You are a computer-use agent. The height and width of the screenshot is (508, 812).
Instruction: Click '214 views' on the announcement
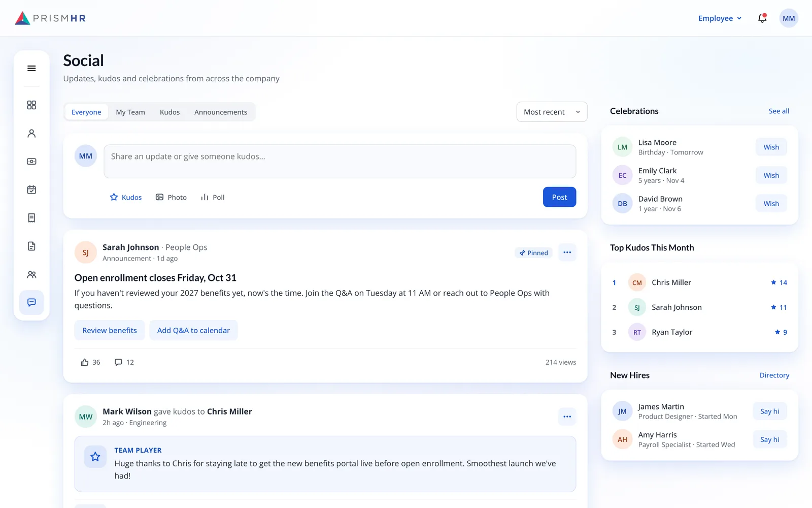click(x=561, y=362)
